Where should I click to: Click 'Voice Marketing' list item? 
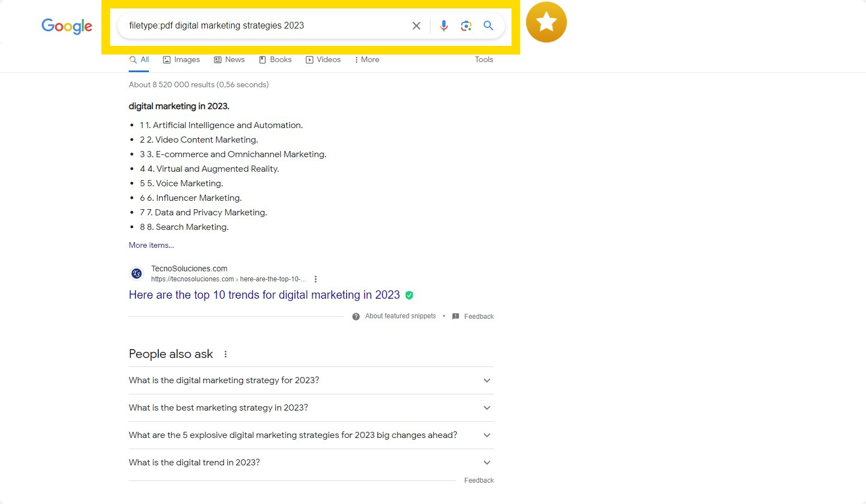click(x=181, y=183)
